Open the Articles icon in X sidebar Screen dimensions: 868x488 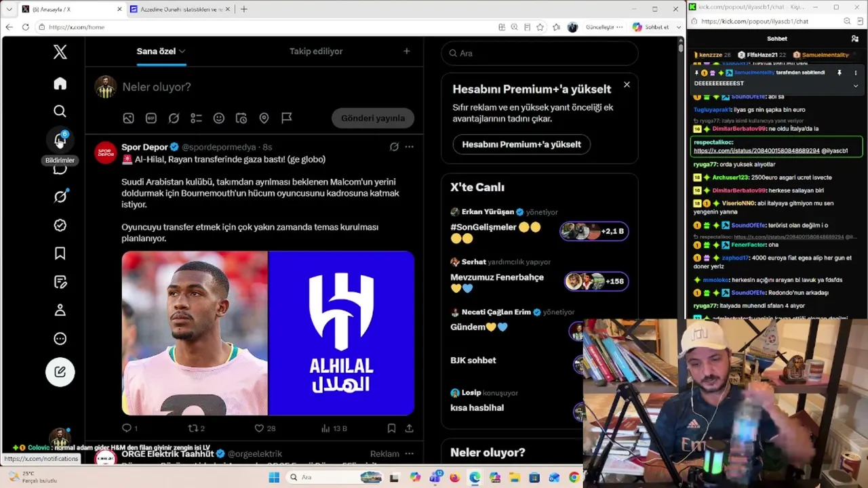point(60,282)
